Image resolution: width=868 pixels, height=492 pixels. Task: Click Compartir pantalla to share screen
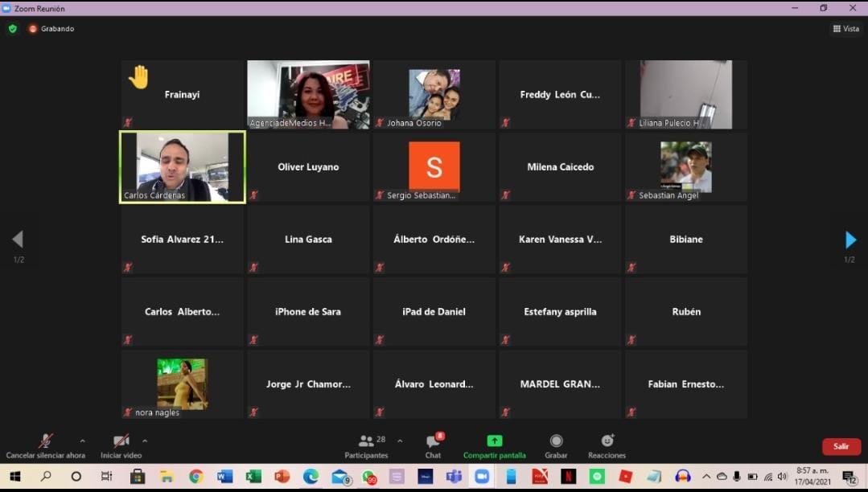pos(494,445)
